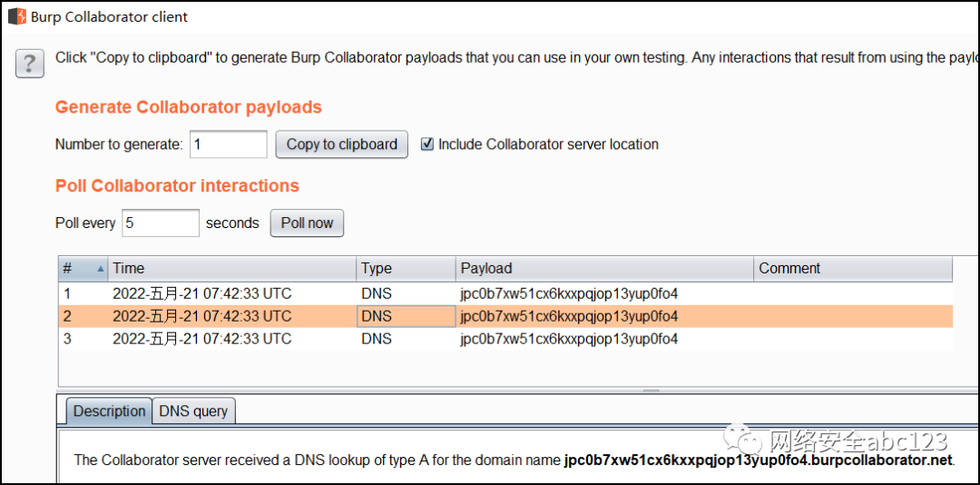This screenshot has height=485, width=980.
Task: Switch to the DNS query tab
Action: pyautogui.click(x=194, y=411)
